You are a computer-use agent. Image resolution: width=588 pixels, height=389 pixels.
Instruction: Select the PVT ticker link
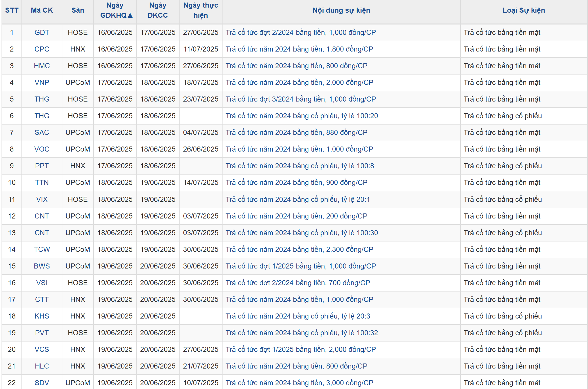(42, 333)
